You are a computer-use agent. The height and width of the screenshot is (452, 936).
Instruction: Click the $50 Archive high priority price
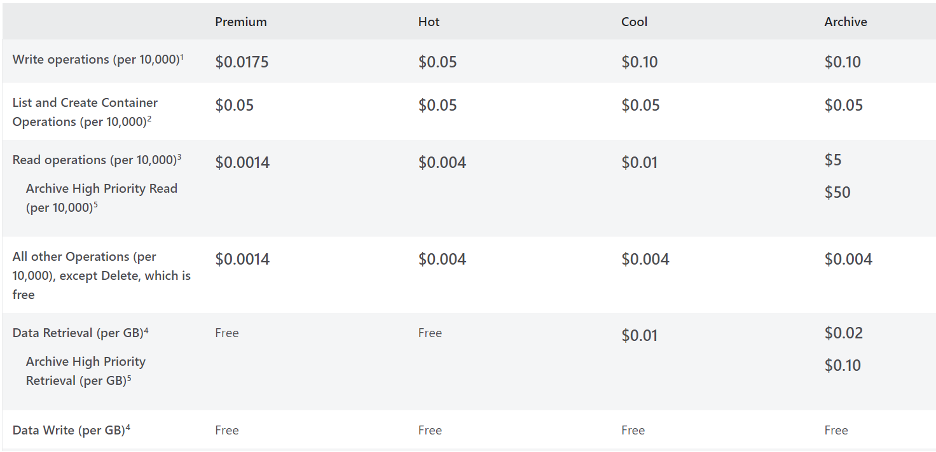(837, 192)
